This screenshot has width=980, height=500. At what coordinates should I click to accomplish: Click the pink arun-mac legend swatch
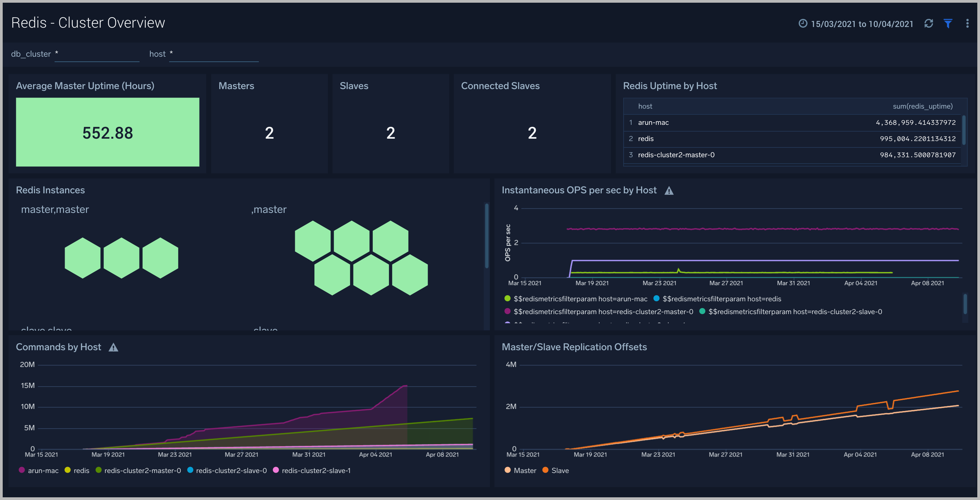click(x=22, y=470)
